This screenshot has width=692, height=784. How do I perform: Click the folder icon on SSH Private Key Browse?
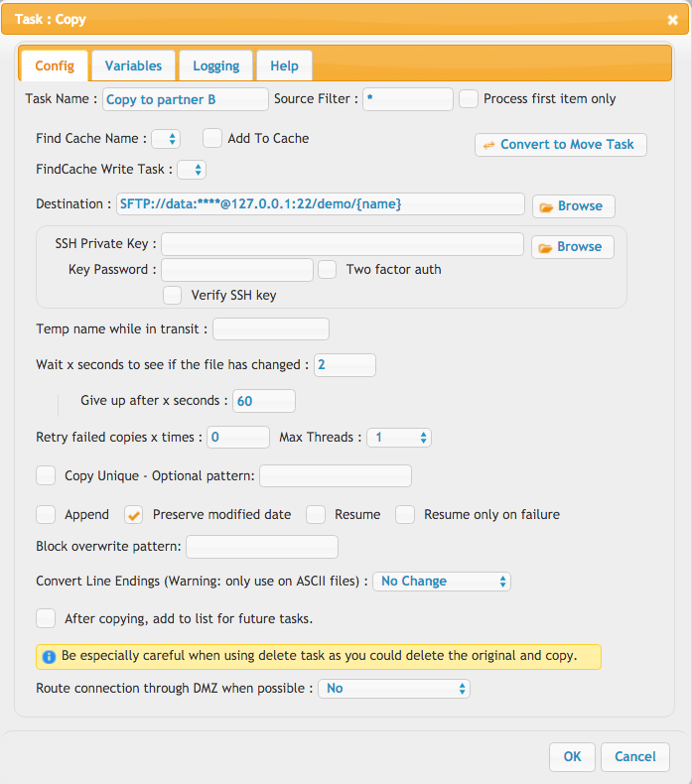coord(545,247)
